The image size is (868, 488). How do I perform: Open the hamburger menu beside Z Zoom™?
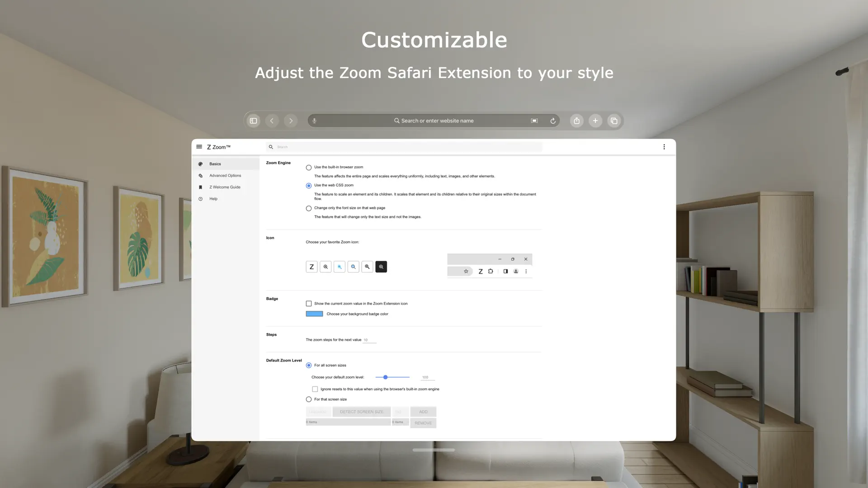point(199,146)
